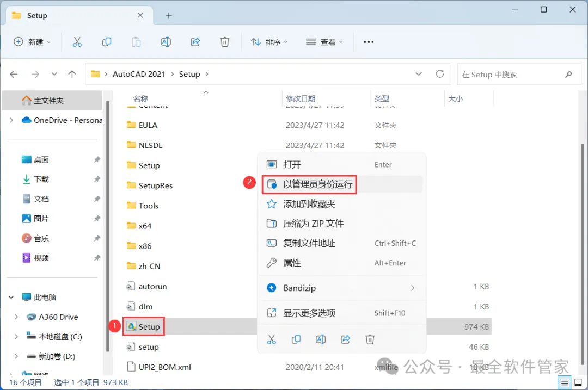Open 文档 in the navigation pane
Viewport: 588px width, 390px height.
[41, 199]
